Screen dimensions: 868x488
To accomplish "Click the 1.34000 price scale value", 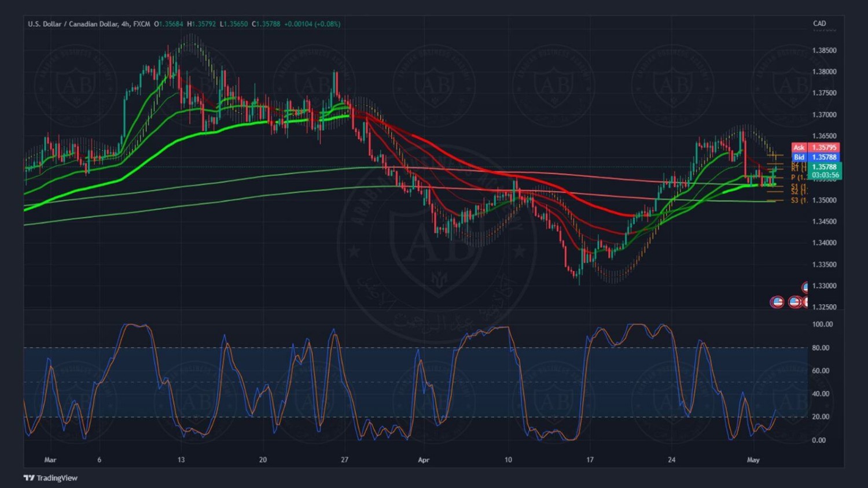I will pos(824,243).
